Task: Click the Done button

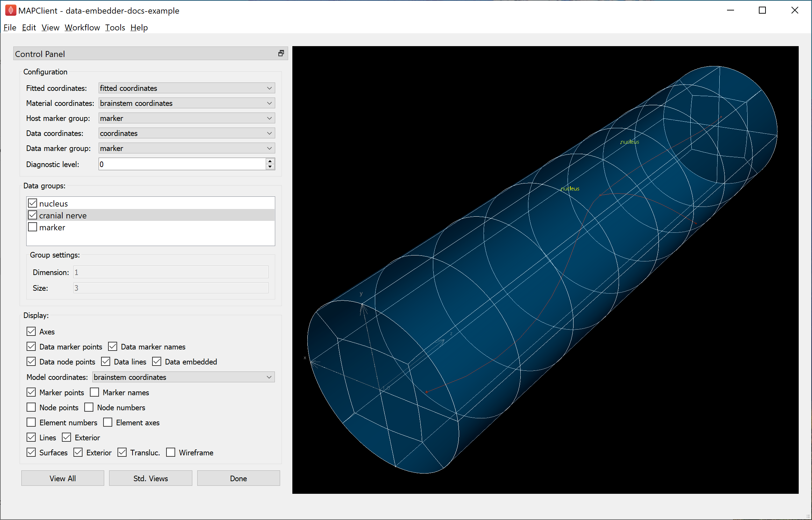Action: tap(238, 478)
